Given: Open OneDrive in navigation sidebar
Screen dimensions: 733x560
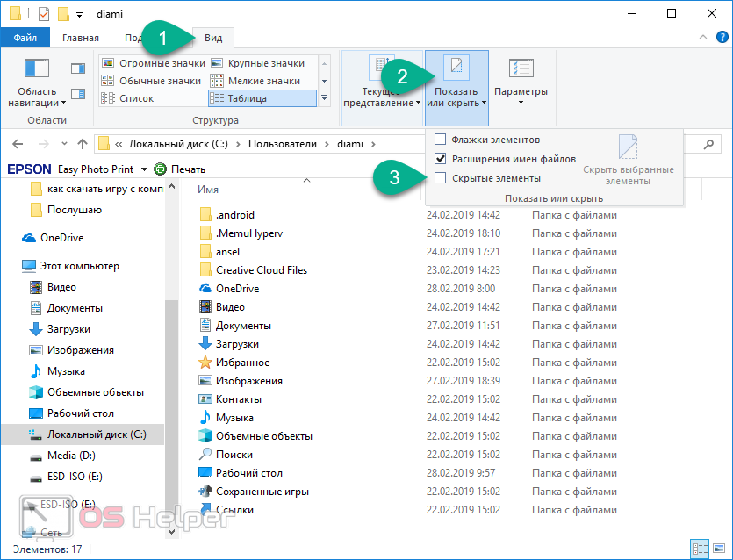Looking at the screenshot, I should pyautogui.click(x=61, y=238).
